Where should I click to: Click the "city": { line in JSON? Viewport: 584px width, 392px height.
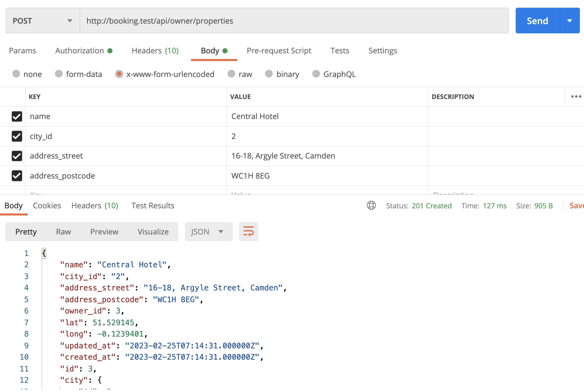click(x=81, y=380)
